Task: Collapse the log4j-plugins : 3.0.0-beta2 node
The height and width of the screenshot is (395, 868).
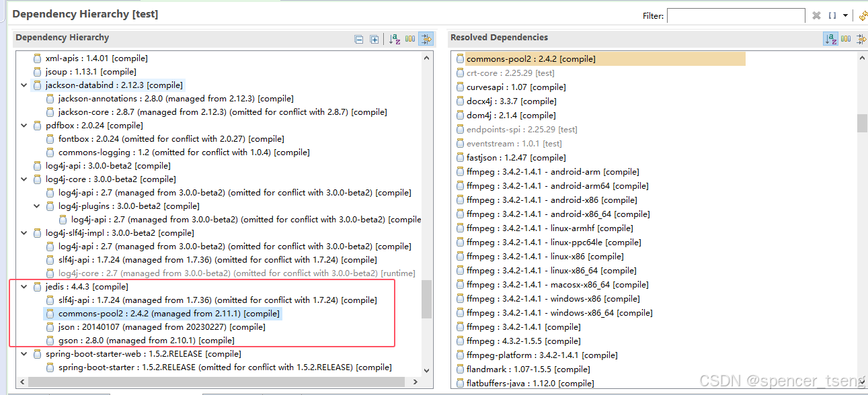Action: (38, 206)
